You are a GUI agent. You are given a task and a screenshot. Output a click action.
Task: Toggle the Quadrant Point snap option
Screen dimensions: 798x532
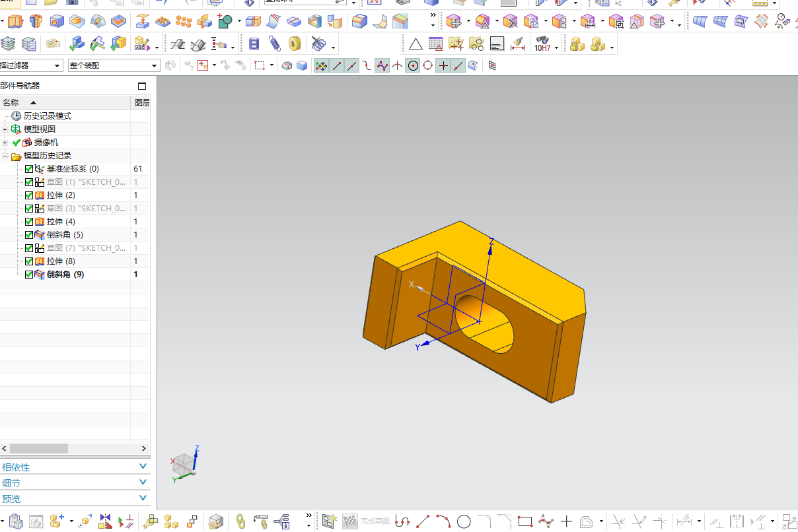pyautogui.click(x=428, y=65)
